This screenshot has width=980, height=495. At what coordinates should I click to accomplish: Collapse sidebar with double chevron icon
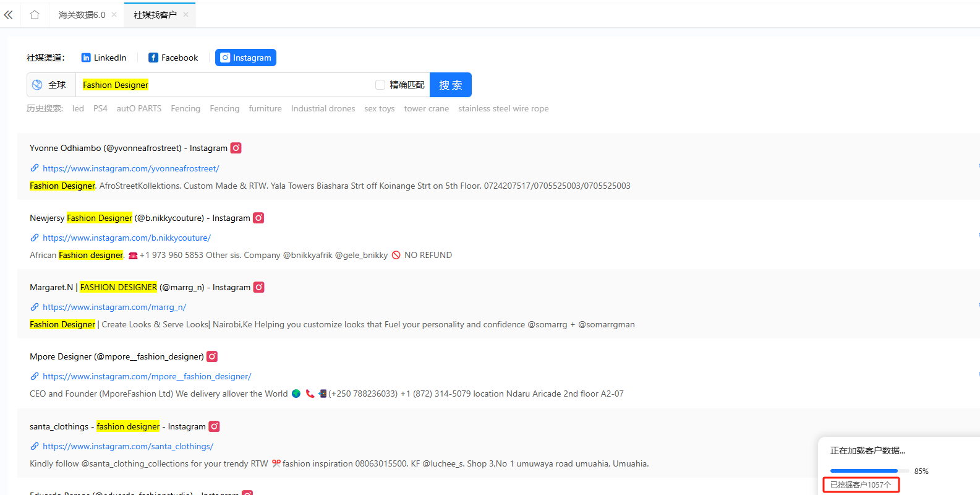(9, 15)
